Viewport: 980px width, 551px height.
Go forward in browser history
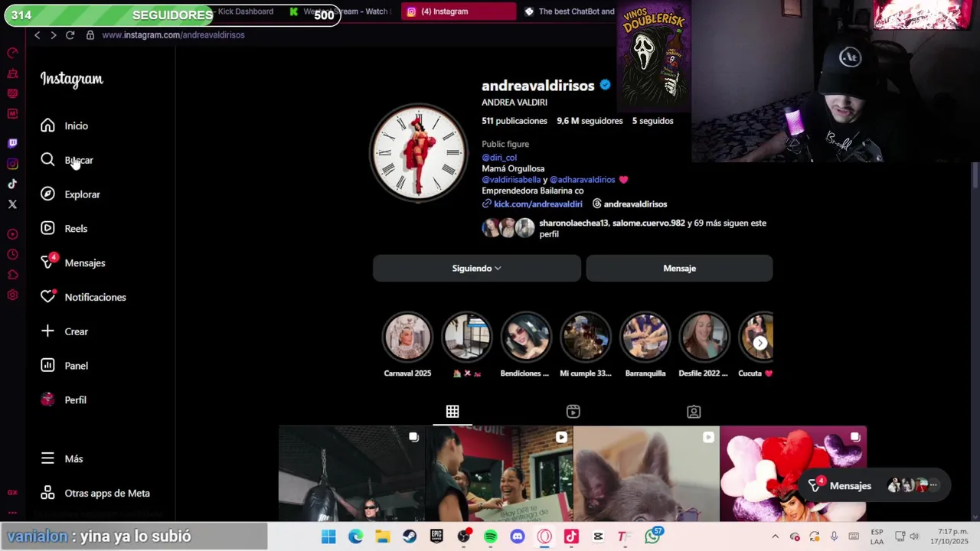53,35
